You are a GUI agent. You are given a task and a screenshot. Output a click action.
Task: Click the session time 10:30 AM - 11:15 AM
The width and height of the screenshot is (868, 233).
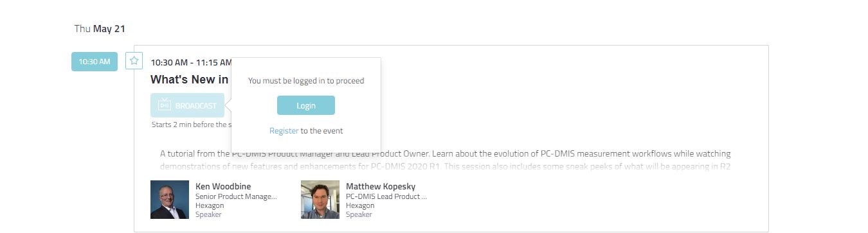(x=191, y=62)
